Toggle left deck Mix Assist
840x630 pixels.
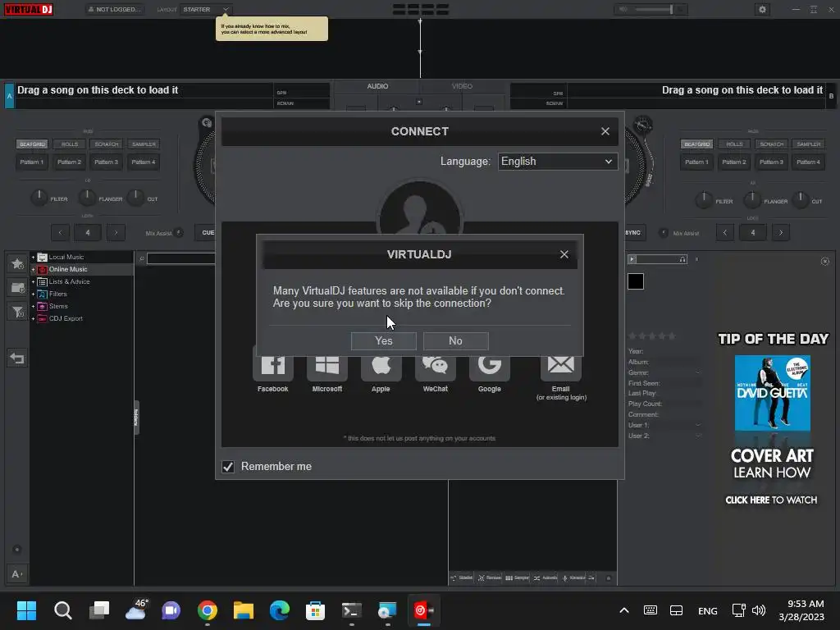(x=178, y=232)
